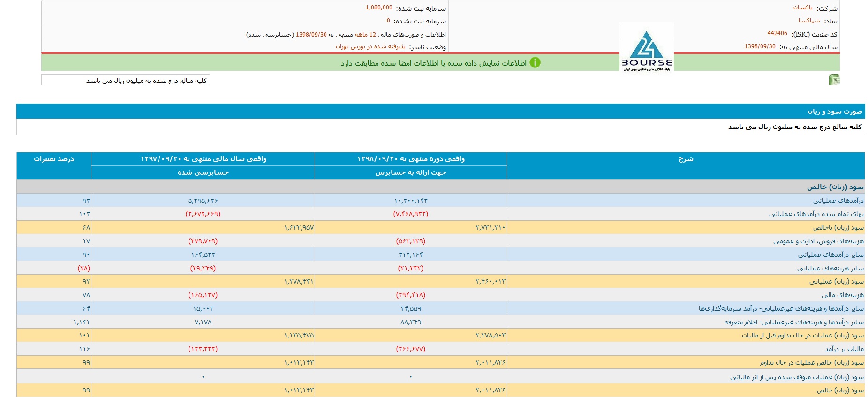Select row label هزینه‌های مالی
The height and width of the screenshot is (397, 868).
843,295
